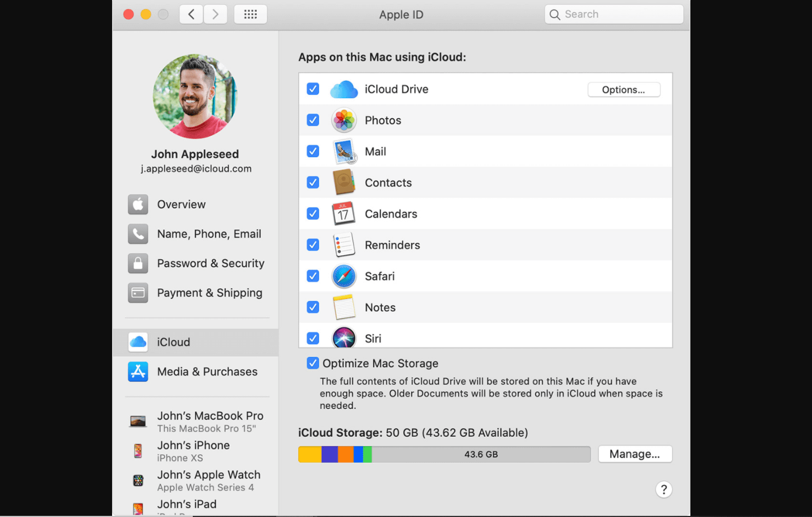Viewport: 812px width, 517px height.
Task: Click the iCloud Drive cloud icon
Action: point(344,90)
